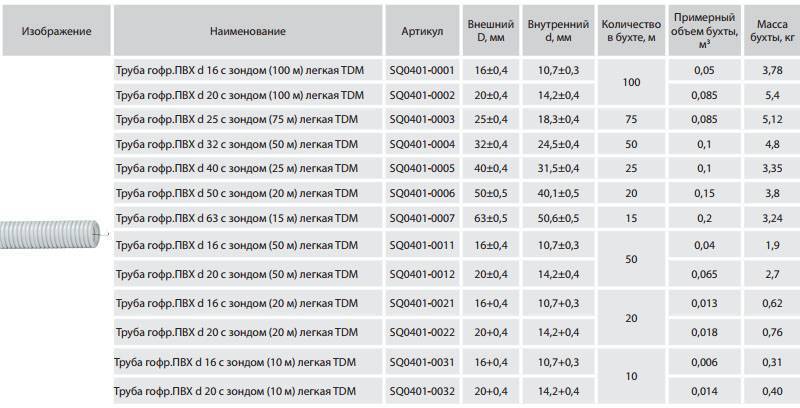800x408 pixels.
Task: Click the merged quantity cell showing 100
Action: click(x=631, y=82)
